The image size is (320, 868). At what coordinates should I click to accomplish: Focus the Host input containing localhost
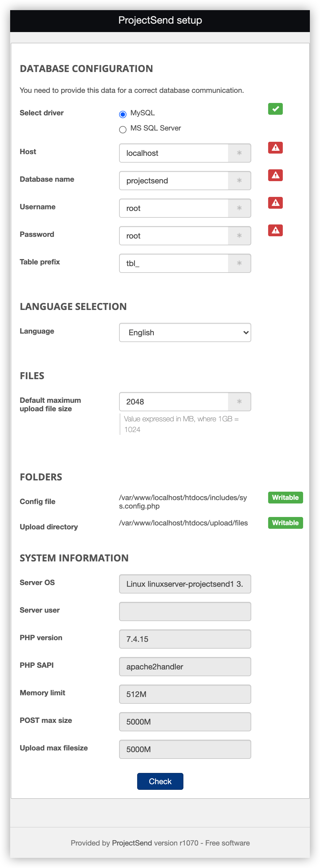[174, 153]
